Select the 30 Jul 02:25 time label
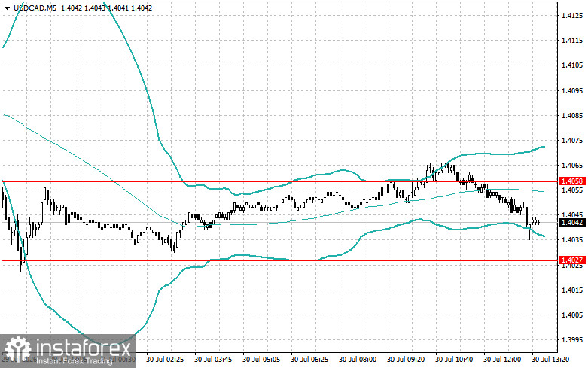 pyautogui.click(x=165, y=360)
